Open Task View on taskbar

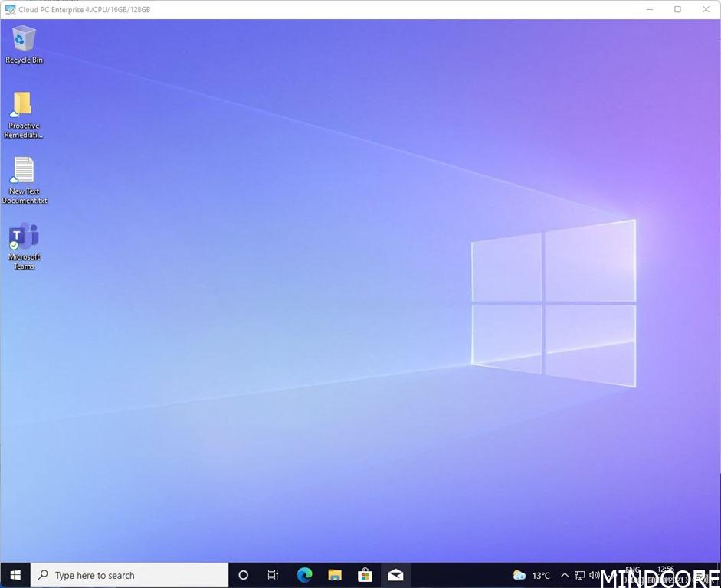(274, 575)
